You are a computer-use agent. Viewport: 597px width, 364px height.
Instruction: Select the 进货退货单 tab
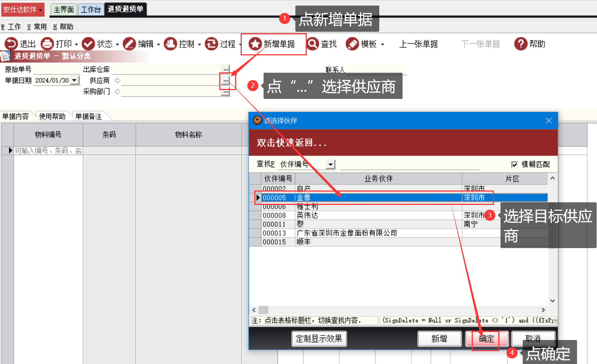126,9
